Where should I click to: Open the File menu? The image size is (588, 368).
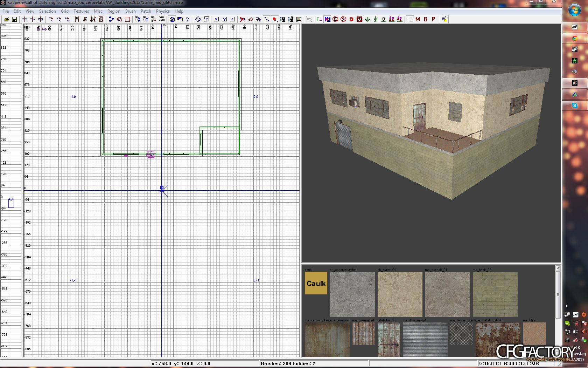pos(6,11)
